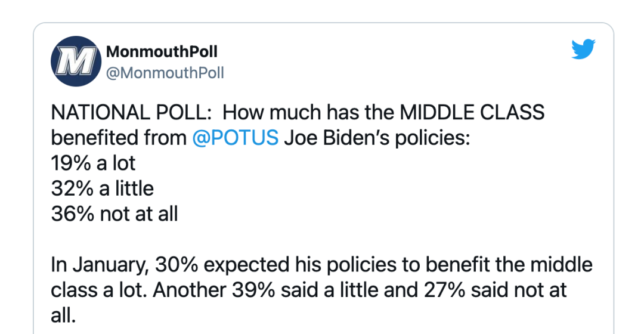644x334 pixels.
Task: Select the '32% a little' line
Action: click(x=103, y=188)
